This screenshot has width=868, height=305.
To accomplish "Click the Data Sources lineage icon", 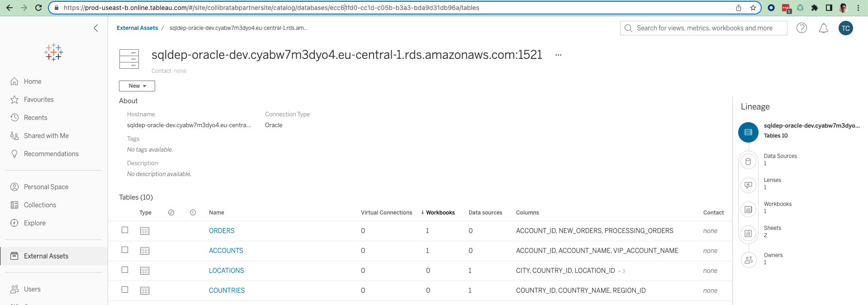I will point(748,162).
